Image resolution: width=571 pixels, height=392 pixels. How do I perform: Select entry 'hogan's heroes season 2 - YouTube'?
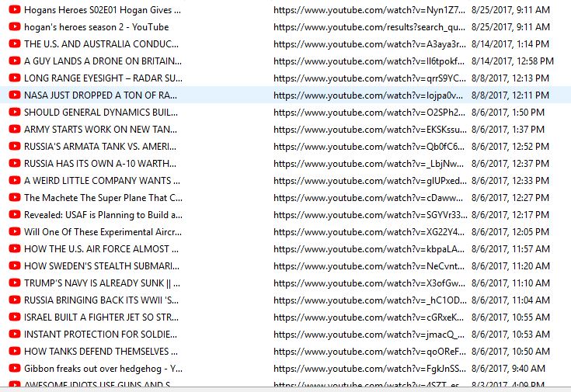click(96, 27)
